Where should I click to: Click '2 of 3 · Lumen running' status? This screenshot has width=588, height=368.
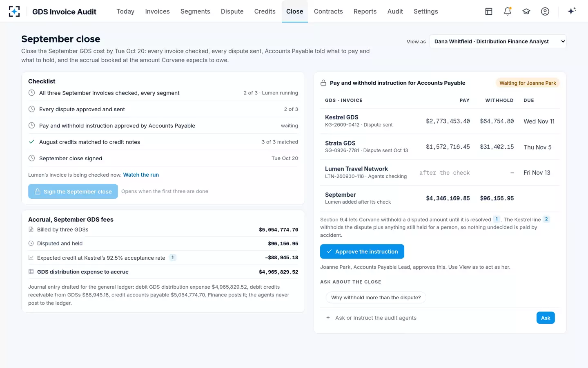click(271, 93)
